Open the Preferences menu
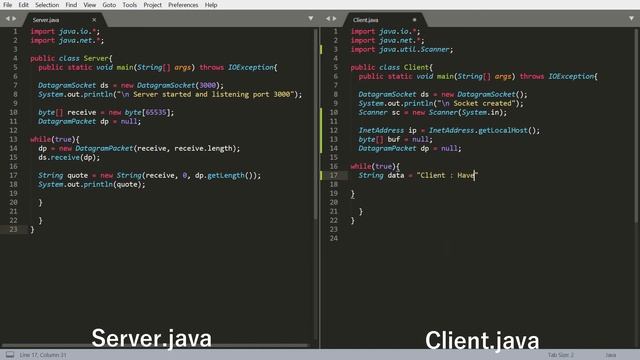The height and width of the screenshot is (360, 640). click(x=183, y=5)
